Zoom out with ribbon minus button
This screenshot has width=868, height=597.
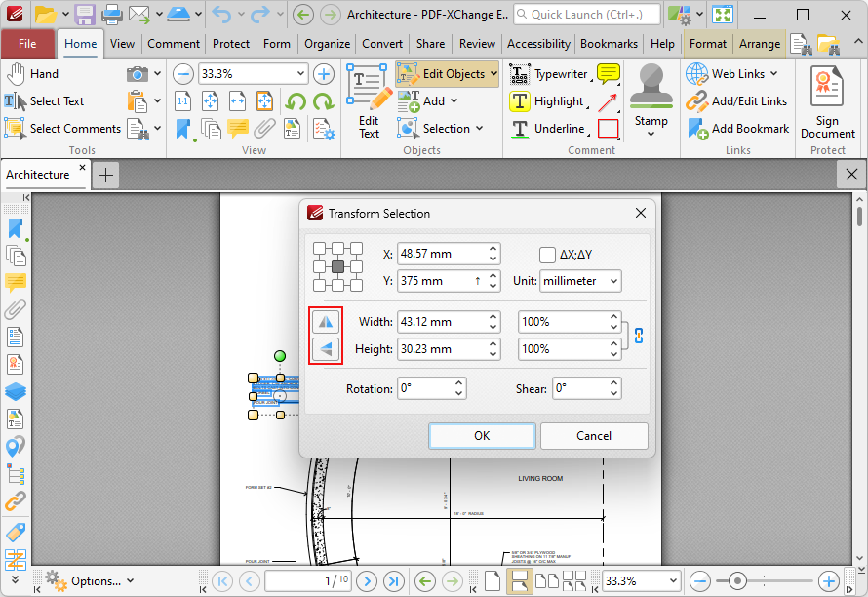182,74
